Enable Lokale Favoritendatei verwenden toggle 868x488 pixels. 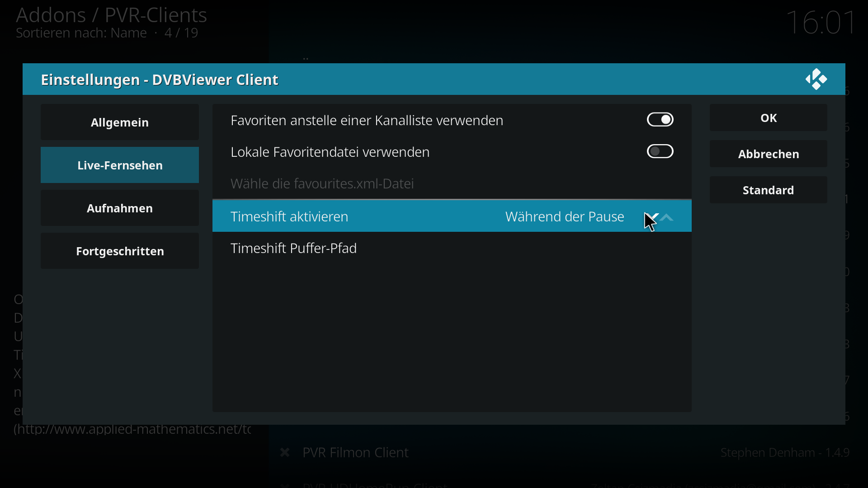point(660,151)
